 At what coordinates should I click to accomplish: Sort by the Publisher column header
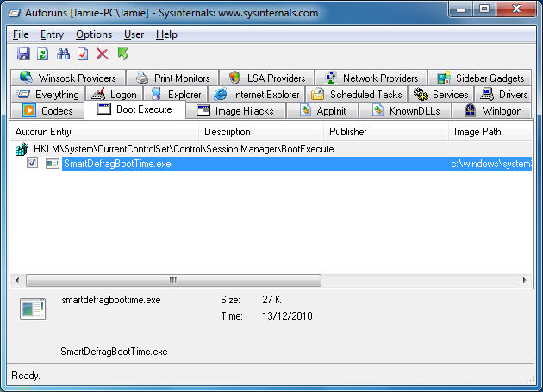tap(386, 132)
